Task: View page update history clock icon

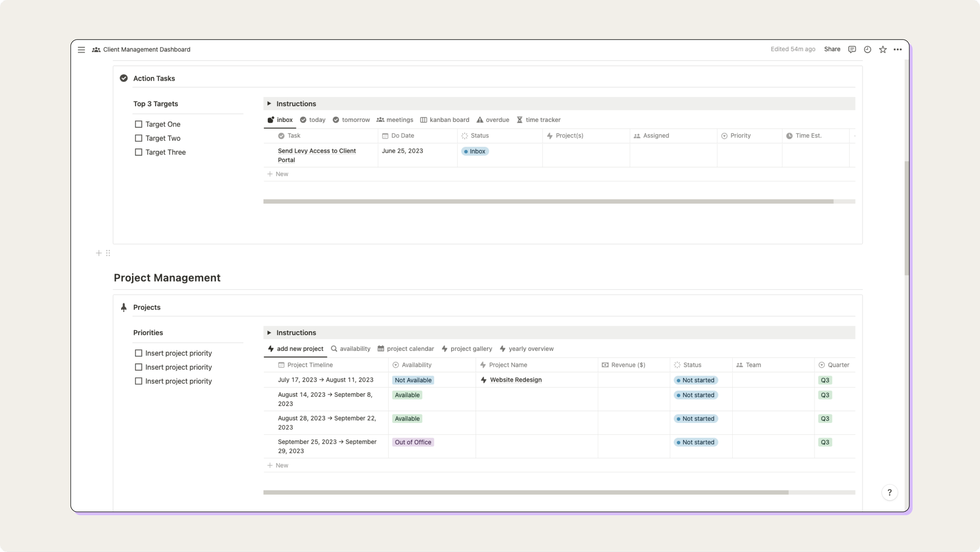Action: pyautogui.click(x=867, y=49)
